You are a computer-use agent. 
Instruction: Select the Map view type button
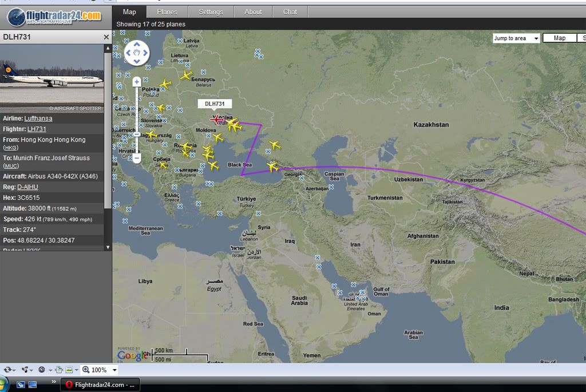click(x=560, y=38)
